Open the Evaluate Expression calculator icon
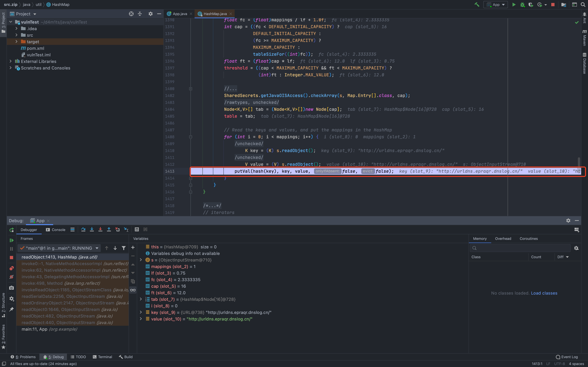Image resolution: width=588 pixels, height=367 pixels. point(137,229)
